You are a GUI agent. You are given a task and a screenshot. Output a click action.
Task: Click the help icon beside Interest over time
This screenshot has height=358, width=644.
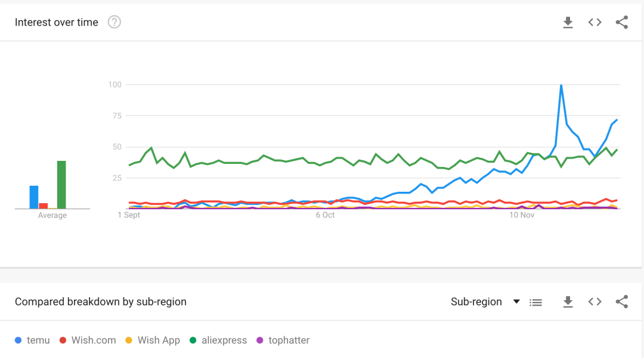[x=114, y=23]
